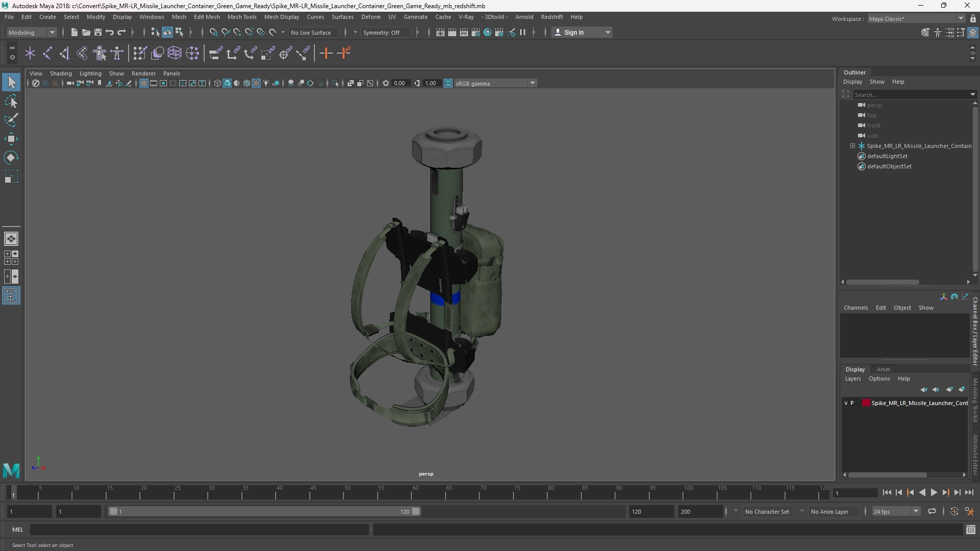Activate the Move tool in toolbox
The height and width of the screenshot is (551, 980).
point(11,139)
